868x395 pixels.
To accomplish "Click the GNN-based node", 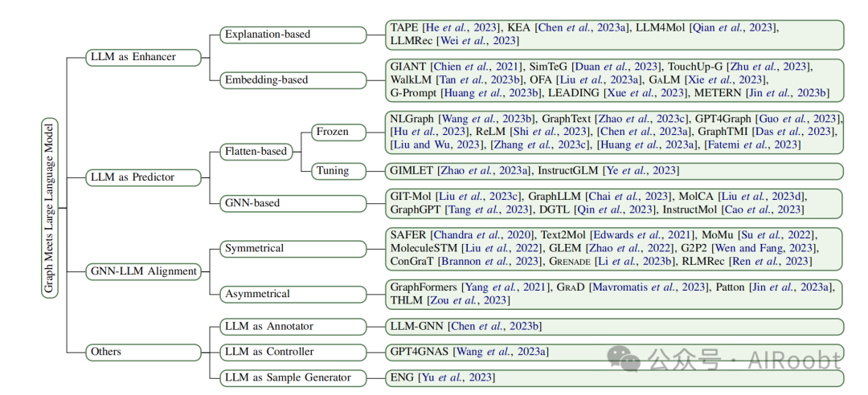I will pyautogui.click(x=293, y=202).
